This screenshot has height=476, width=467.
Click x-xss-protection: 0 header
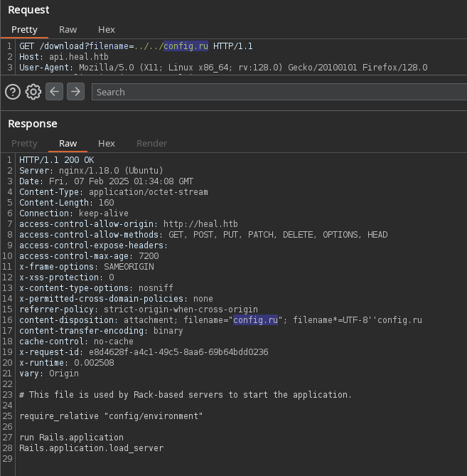(67, 277)
